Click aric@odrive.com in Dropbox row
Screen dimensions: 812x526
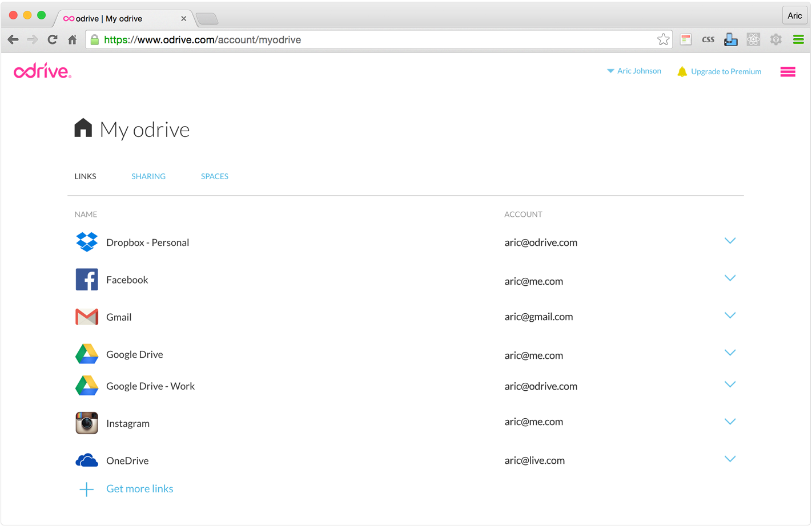541,242
